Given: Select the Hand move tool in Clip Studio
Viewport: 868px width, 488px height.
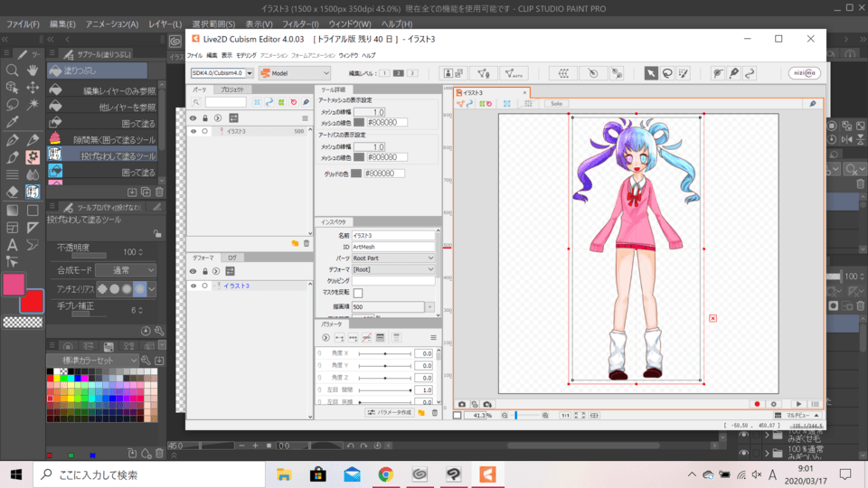Looking at the screenshot, I should click(33, 70).
